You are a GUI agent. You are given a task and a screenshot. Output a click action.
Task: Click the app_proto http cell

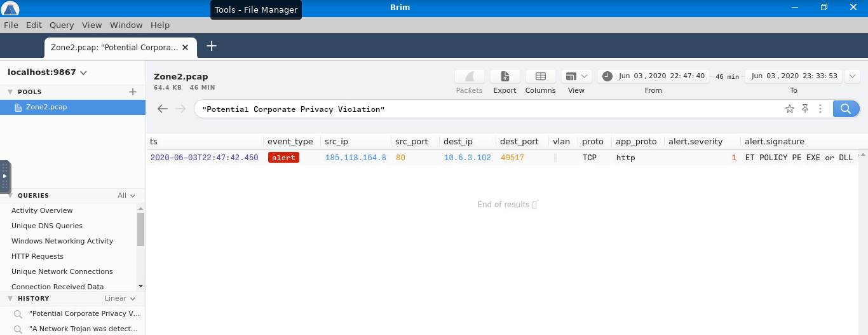pos(625,158)
